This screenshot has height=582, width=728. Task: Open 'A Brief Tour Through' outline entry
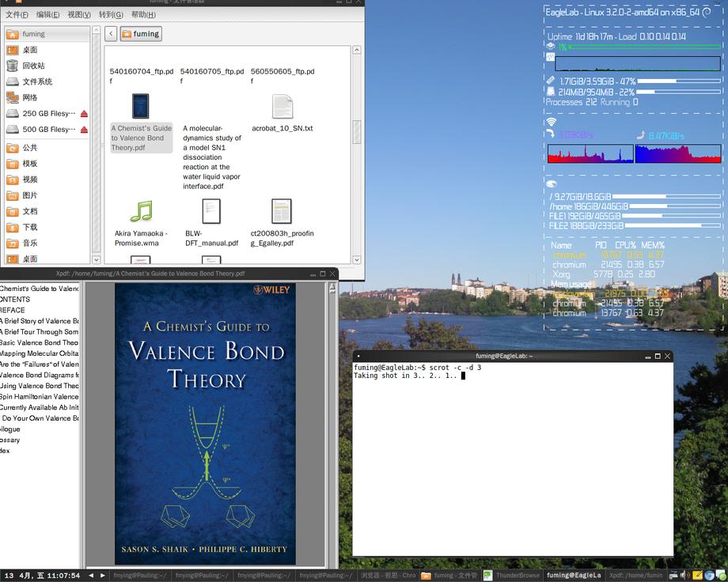tap(40, 332)
